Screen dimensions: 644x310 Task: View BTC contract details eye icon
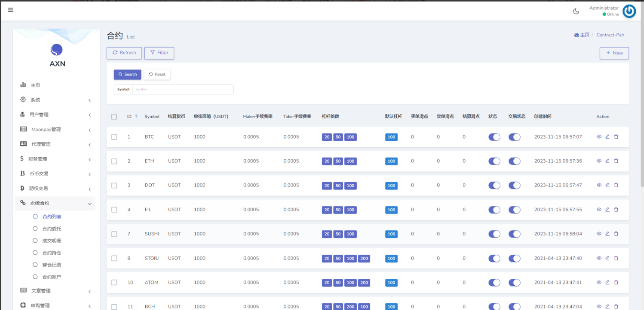pyautogui.click(x=599, y=137)
